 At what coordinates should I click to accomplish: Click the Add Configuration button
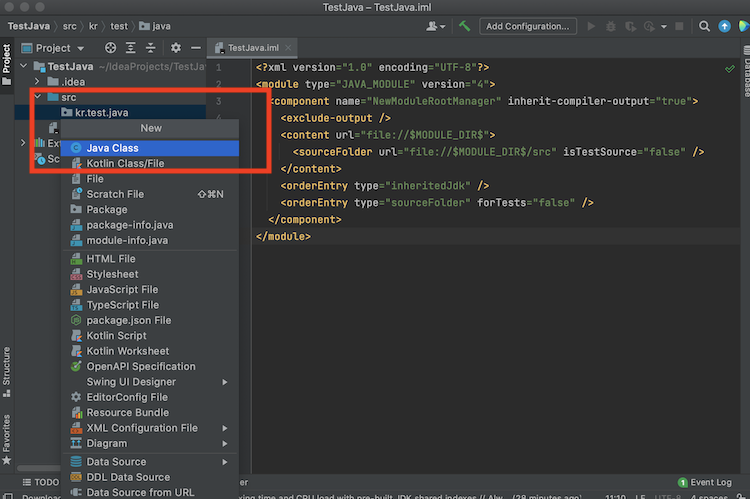528,26
